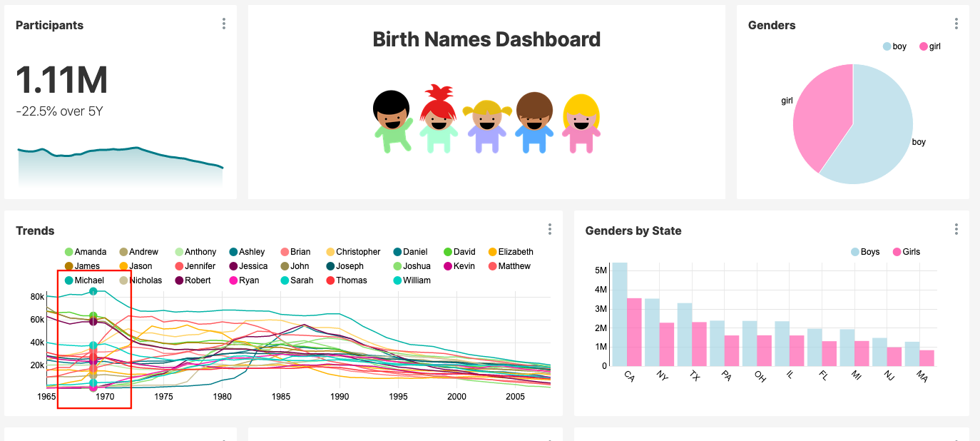980x441 pixels.
Task: Toggle the Joshua series in legend
Action: tap(412, 266)
